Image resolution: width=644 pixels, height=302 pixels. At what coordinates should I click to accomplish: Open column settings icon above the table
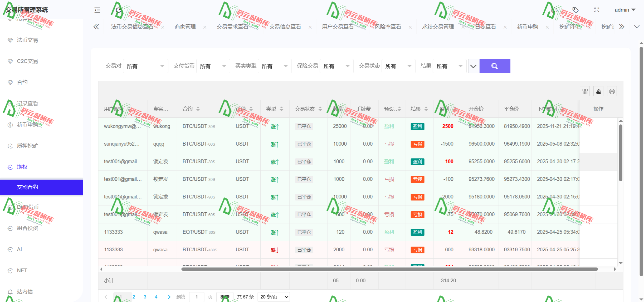[585, 91]
